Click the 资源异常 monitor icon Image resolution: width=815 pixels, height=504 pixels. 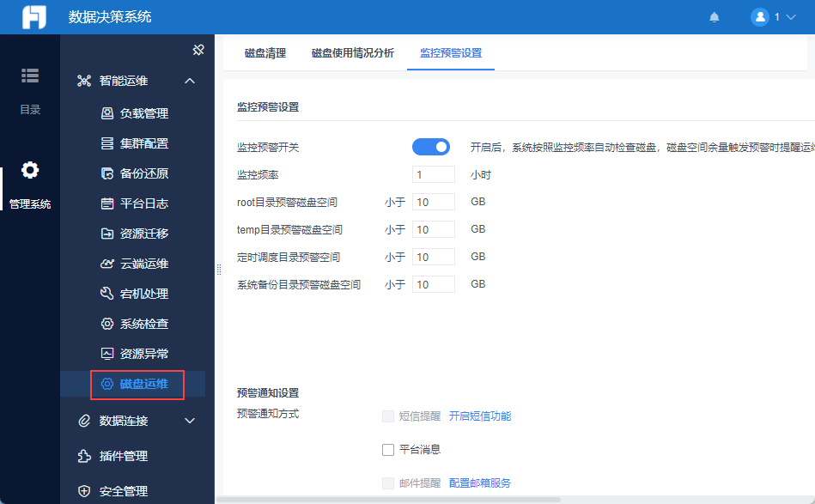pos(107,354)
